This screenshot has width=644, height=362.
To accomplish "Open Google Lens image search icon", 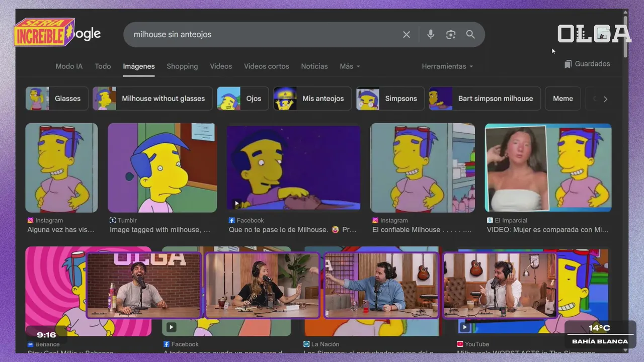I will pos(451,35).
